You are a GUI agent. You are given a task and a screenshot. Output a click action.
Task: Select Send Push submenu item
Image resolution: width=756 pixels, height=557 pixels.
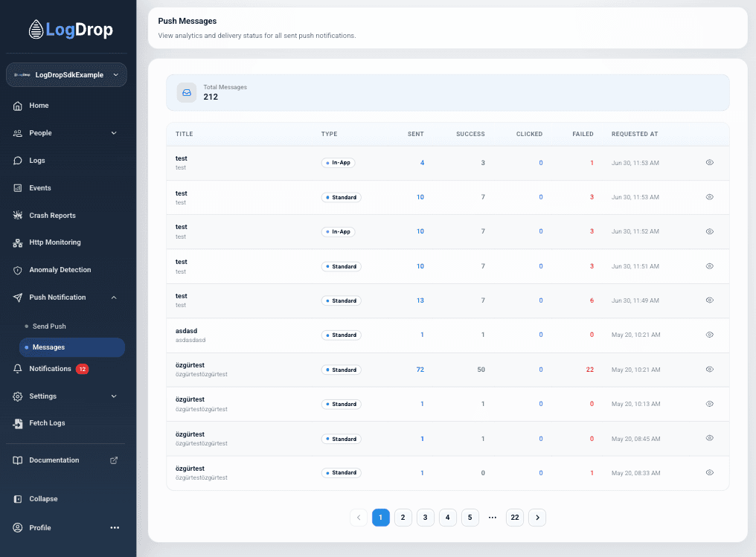pyautogui.click(x=49, y=326)
